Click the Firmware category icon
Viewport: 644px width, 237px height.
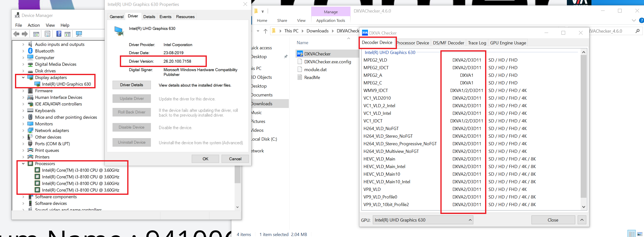coord(30,91)
